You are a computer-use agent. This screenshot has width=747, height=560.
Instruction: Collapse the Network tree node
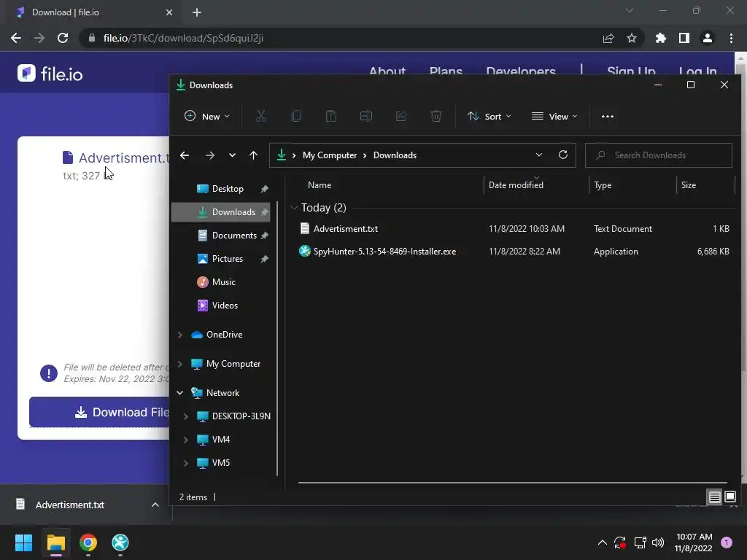click(180, 393)
